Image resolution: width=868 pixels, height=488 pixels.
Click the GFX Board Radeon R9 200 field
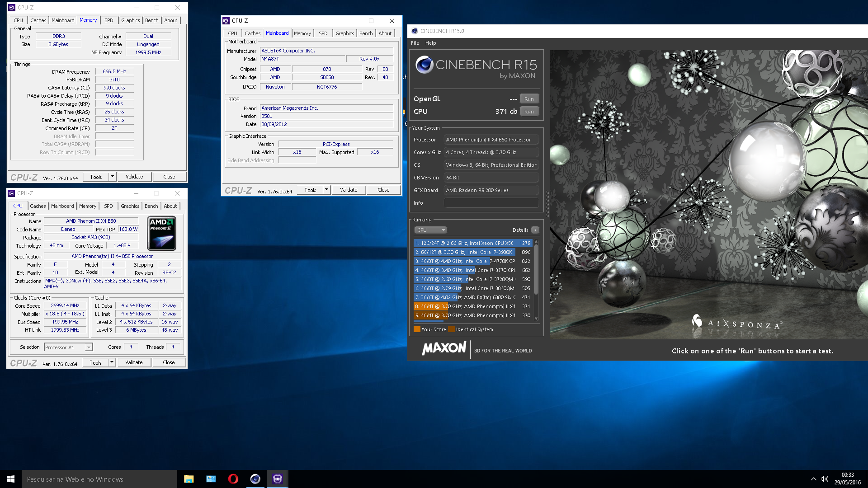click(491, 190)
